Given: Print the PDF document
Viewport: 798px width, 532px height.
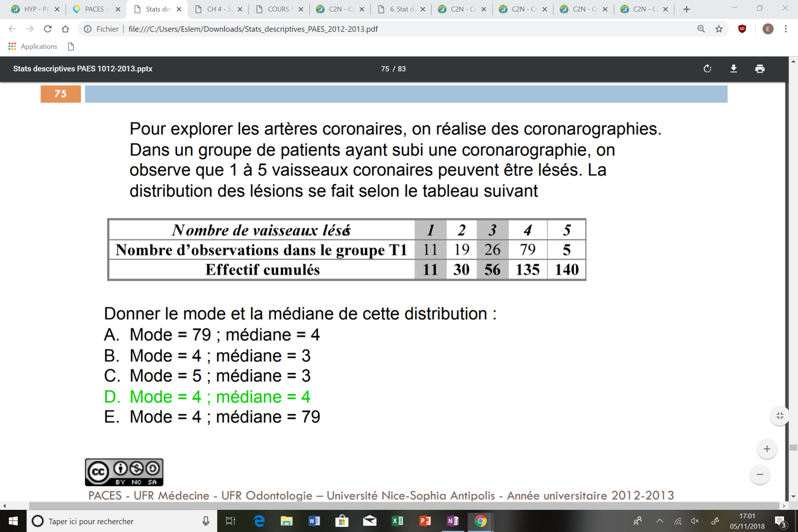Looking at the screenshot, I should (x=760, y=69).
